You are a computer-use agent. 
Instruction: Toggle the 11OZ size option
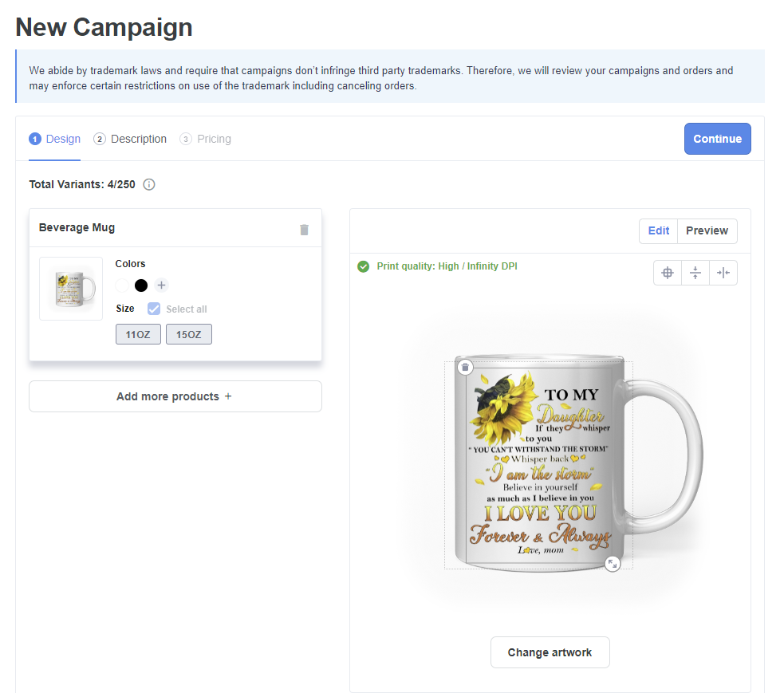click(138, 333)
